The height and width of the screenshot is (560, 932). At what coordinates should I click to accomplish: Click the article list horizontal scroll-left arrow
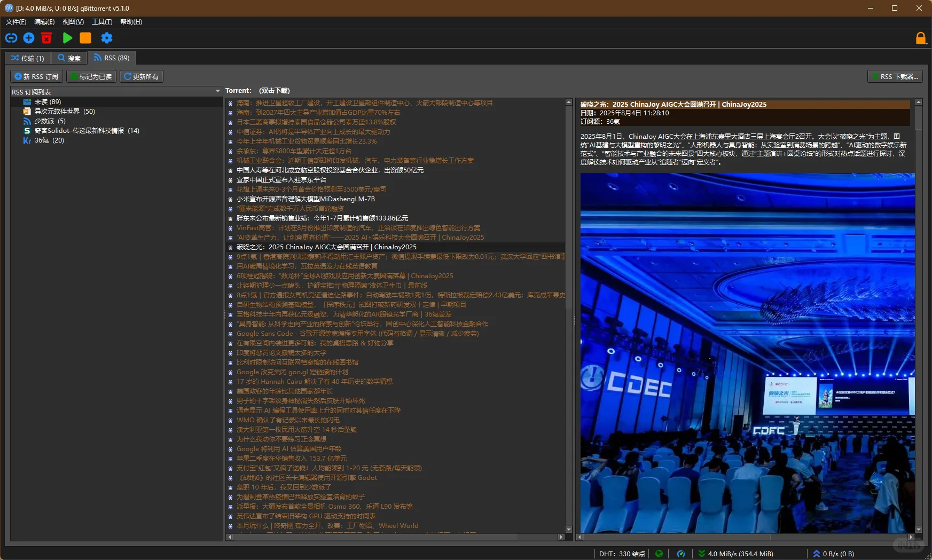[230, 537]
